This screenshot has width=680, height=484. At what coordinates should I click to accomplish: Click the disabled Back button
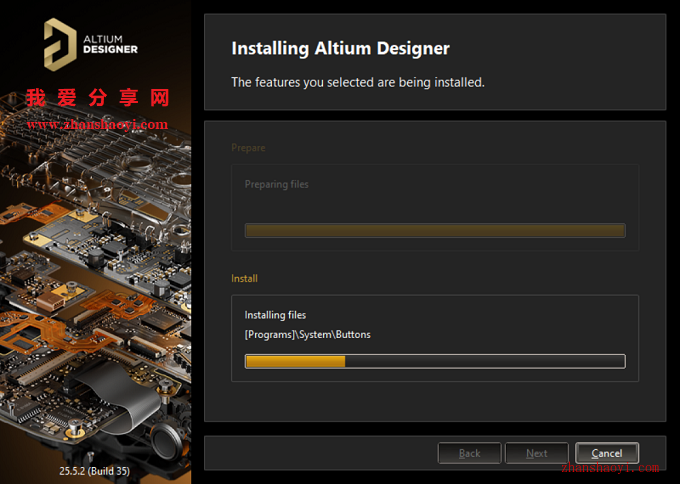point(469,453)
